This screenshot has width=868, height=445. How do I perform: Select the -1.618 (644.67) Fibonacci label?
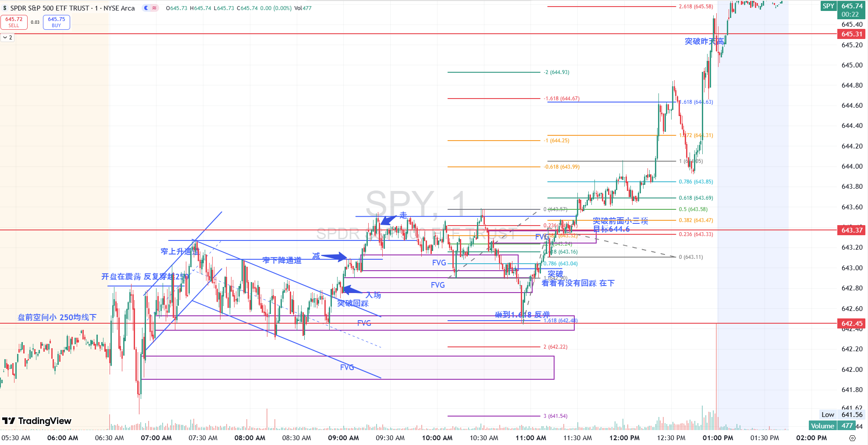[x=562, y=99]
